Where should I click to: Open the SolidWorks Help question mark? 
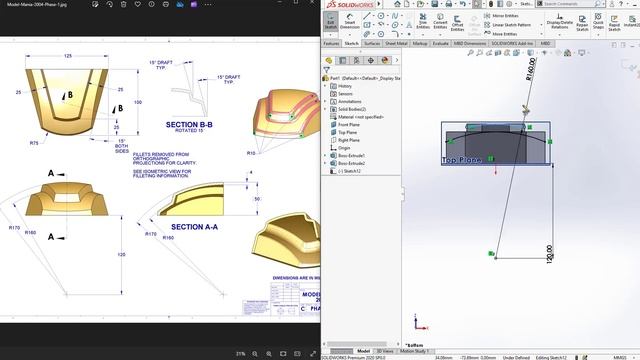(621, 4)
